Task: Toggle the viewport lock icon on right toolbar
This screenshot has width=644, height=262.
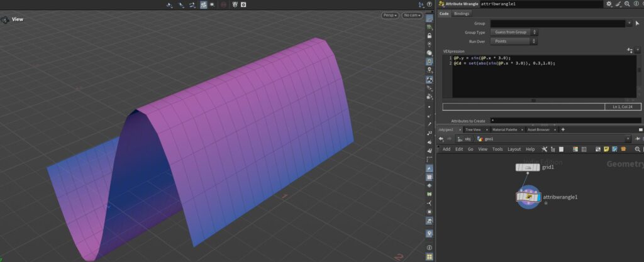Action: [x=430, y=36]
